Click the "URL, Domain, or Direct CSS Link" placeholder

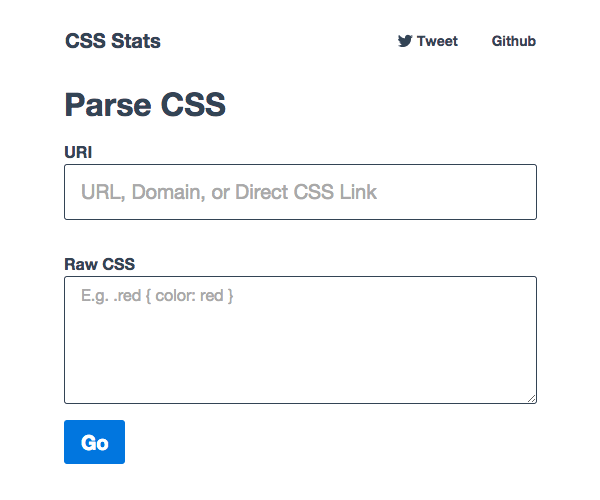229,192
